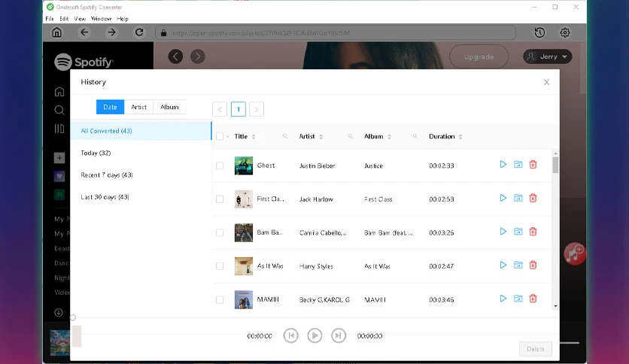
Task: Open output folder for Bam Bam
Action: pos(518,232)
